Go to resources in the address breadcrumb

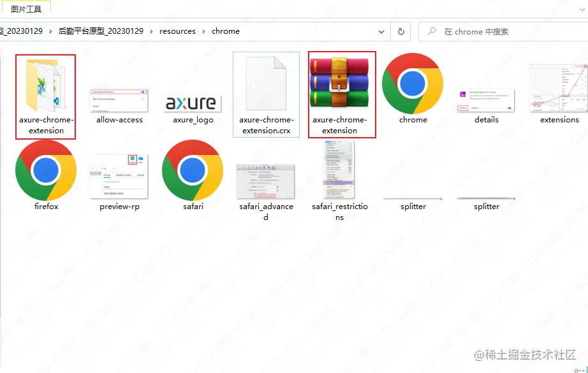click(177, 31)
